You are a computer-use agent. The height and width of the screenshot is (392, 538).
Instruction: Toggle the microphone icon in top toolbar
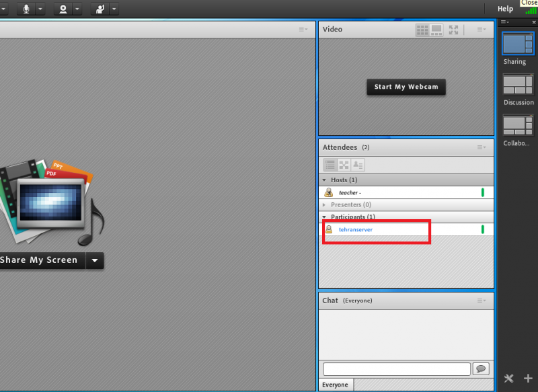(27, 9)
